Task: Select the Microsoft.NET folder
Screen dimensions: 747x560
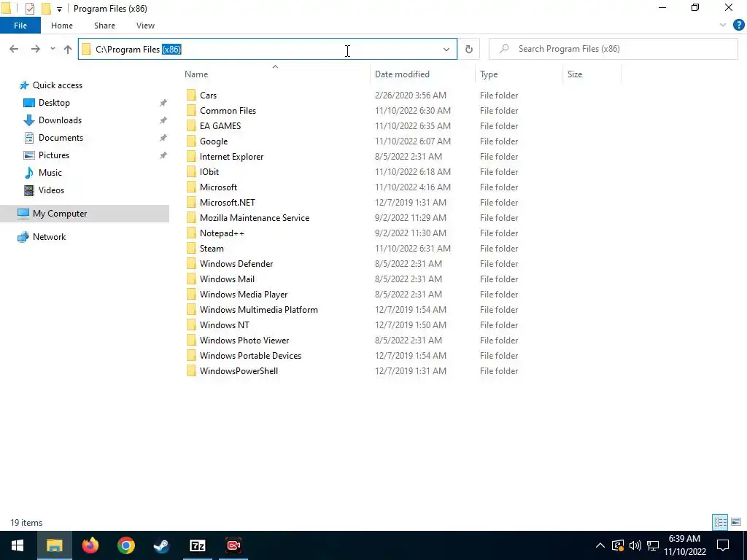Action: point(228,203)
